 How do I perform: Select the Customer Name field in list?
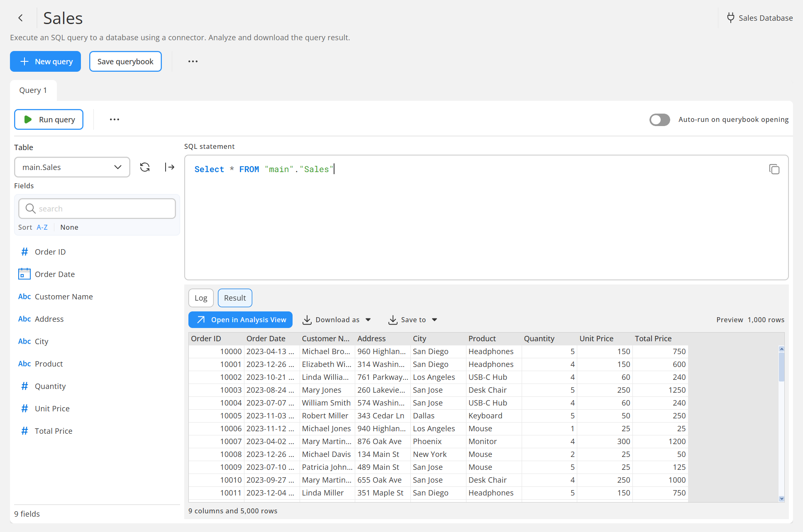pyautogui.click(x=97, y=296)
